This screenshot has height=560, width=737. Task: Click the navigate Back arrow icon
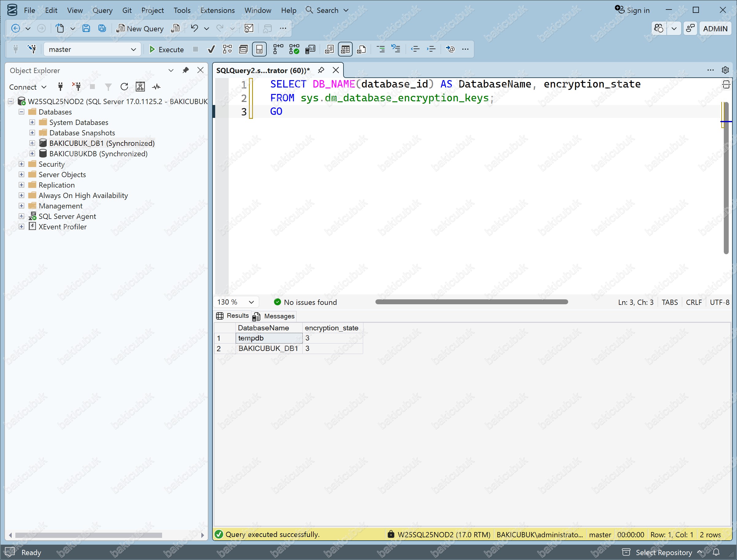(15, 29)
